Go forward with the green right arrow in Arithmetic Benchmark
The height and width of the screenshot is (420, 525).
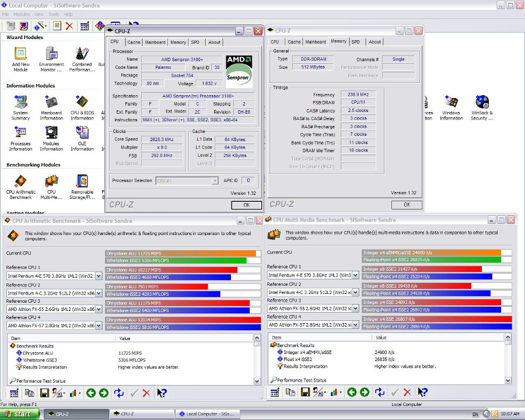104,393
